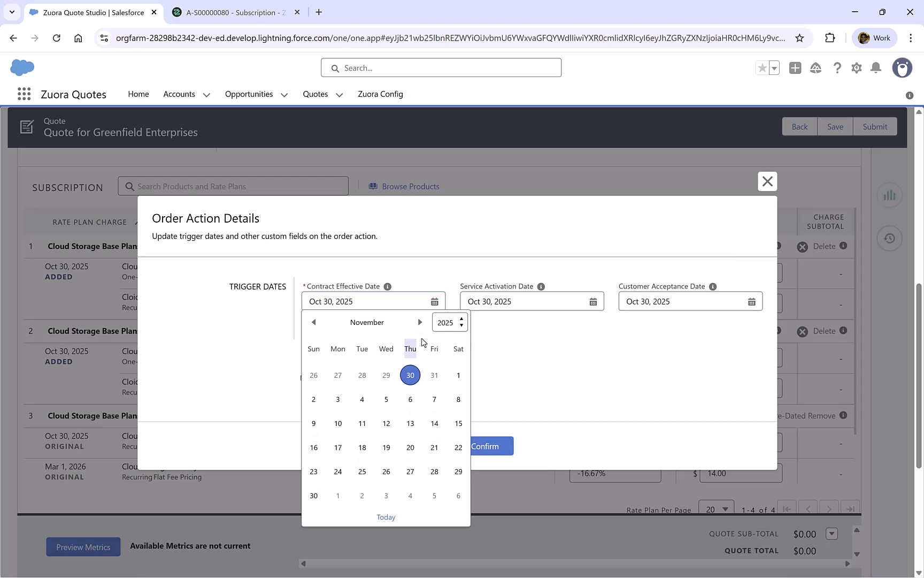Expand the Quote Sub-Total breakdown
Image resolution: width=924 pixels, height=578 pixels.
[832, 534]
